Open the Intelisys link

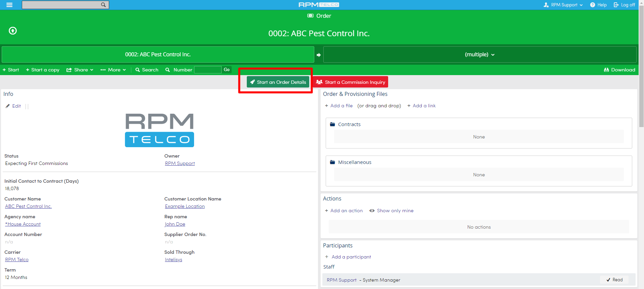tap(174, 259)
